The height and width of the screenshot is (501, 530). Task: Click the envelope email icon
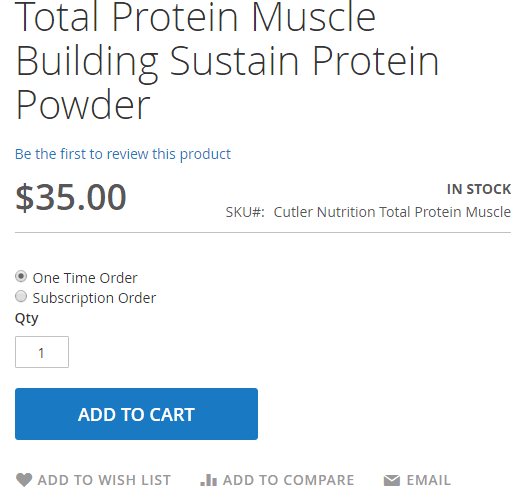(392, 480)
